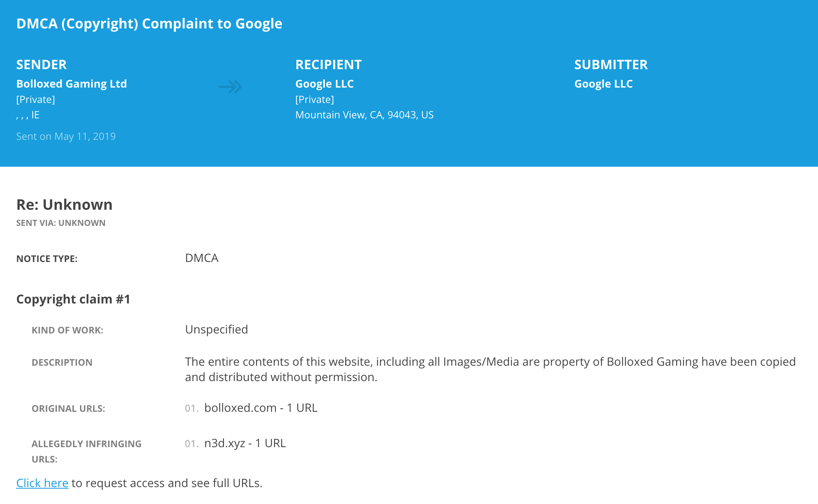
Task: Click the 'Re: Unknown' heading
Action: pos(64,204)
